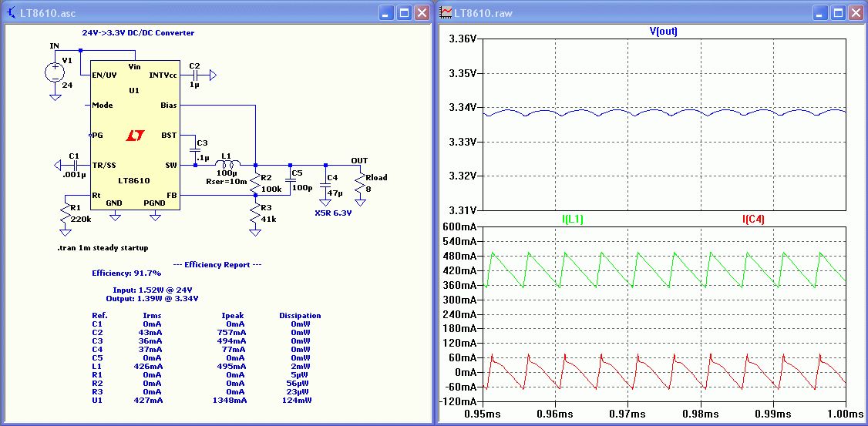Click the V1 voltage source symbol

(55, 72)
